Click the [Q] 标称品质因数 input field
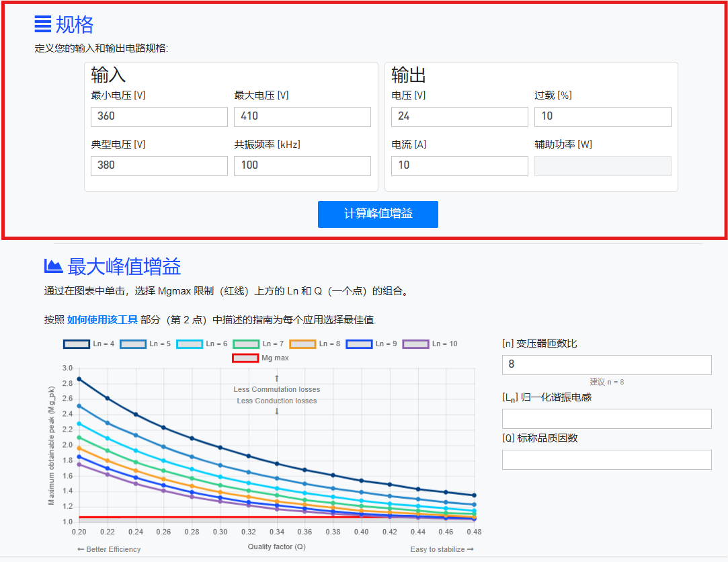This screenshot has width=728, height=562. tap(606, 459)
